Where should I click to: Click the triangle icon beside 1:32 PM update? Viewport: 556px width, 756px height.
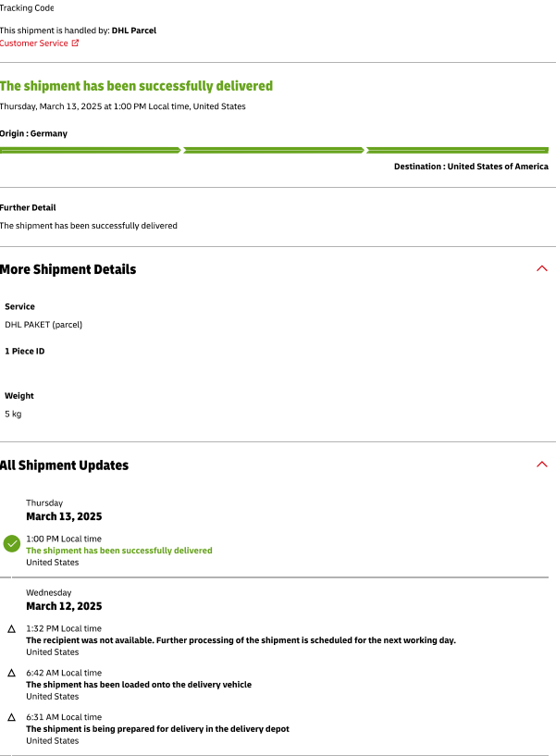(x=12, y=628)
